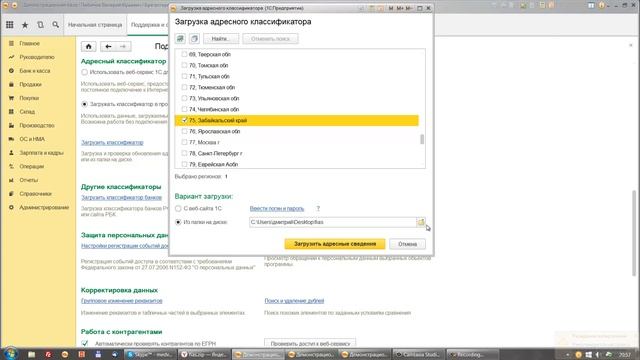
Task: Open 'Ввести логин и пароль' link
Action: 277,209
